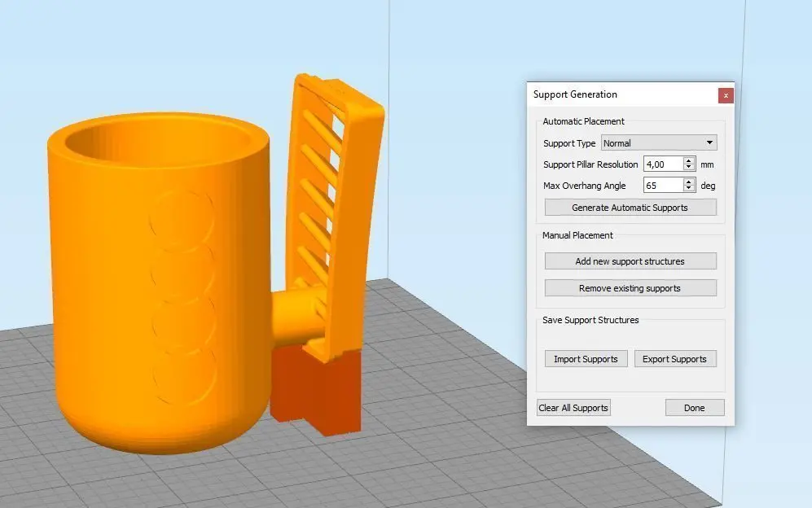Click Import Supports button
Image resolution: width=812 pixels, height=508 pixels.
[586, 359]
